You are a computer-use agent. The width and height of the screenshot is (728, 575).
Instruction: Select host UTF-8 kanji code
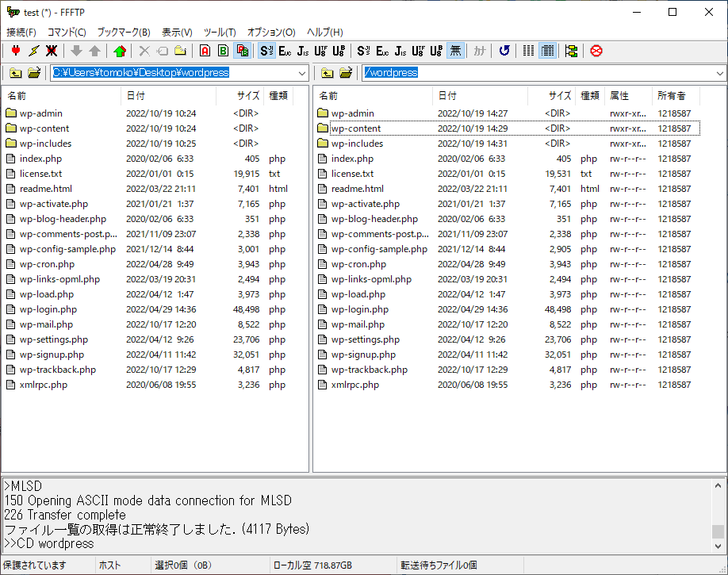coord(320,51)
